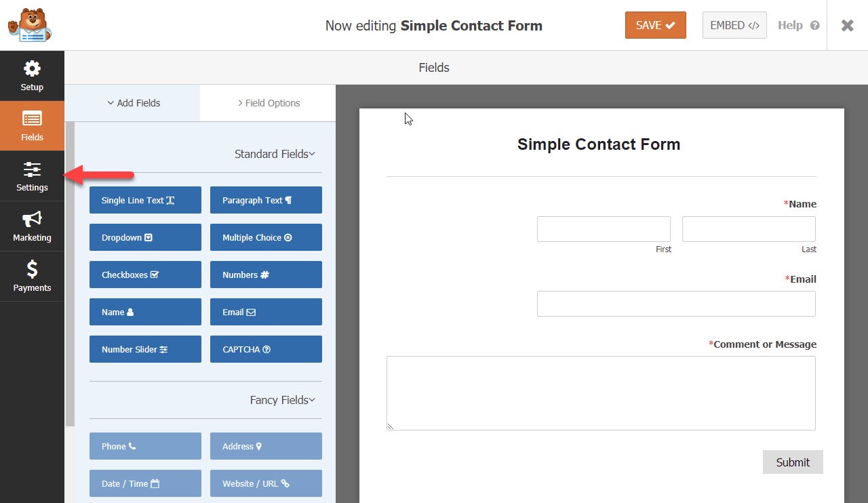Add a Checkboxes field to form

click(x=145, y=275)
